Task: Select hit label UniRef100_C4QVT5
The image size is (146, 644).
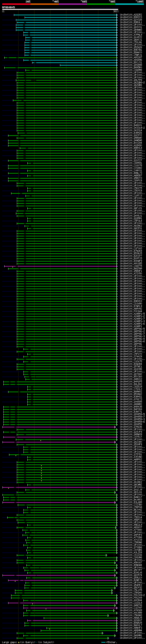Action: coord(131,266)
